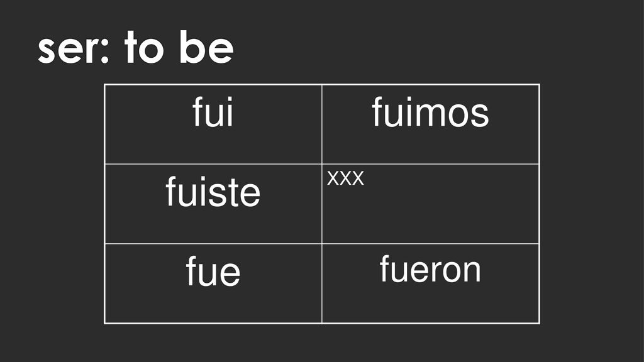
Task: Select the "fui" table cell
Action: 213,124
